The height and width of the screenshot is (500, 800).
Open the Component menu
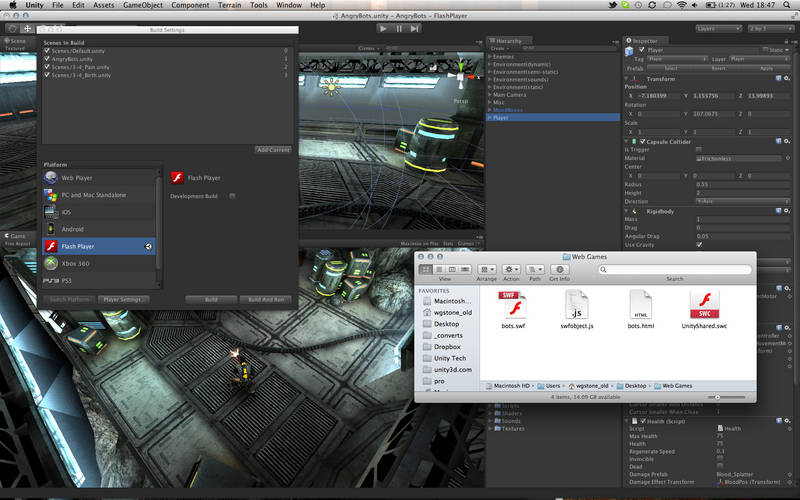[190, 5]
